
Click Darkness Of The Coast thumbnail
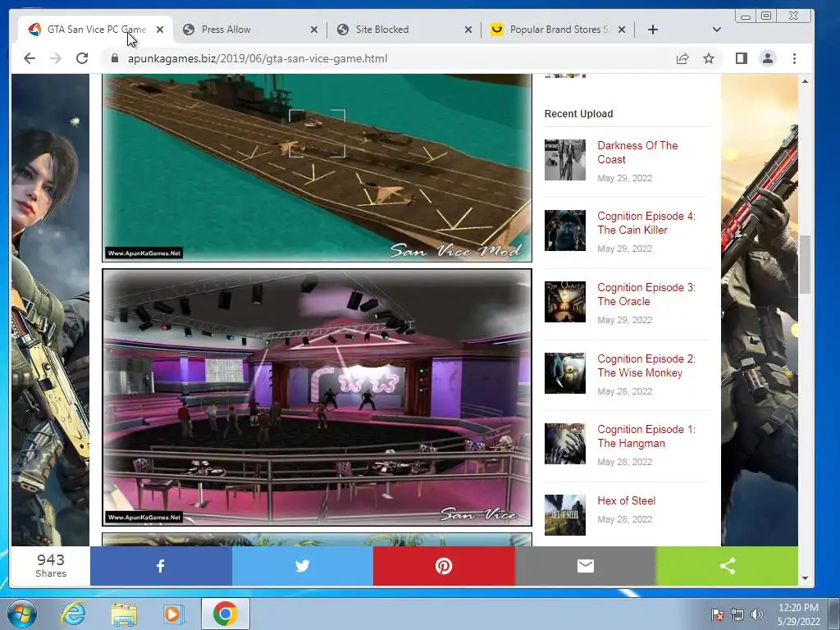point(565,160)
